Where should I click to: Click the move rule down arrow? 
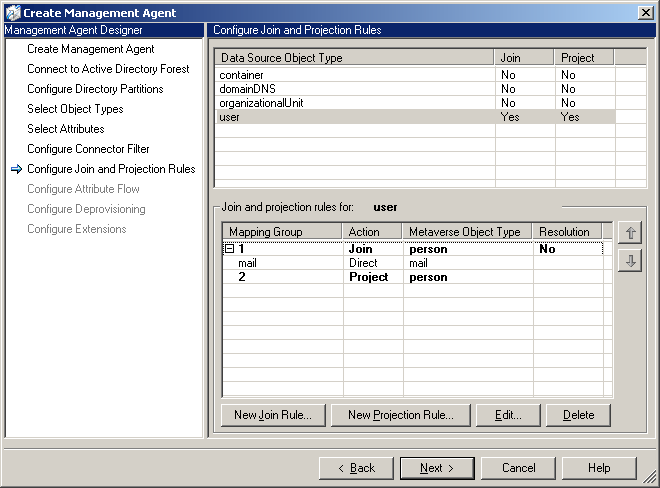(630, 261)
